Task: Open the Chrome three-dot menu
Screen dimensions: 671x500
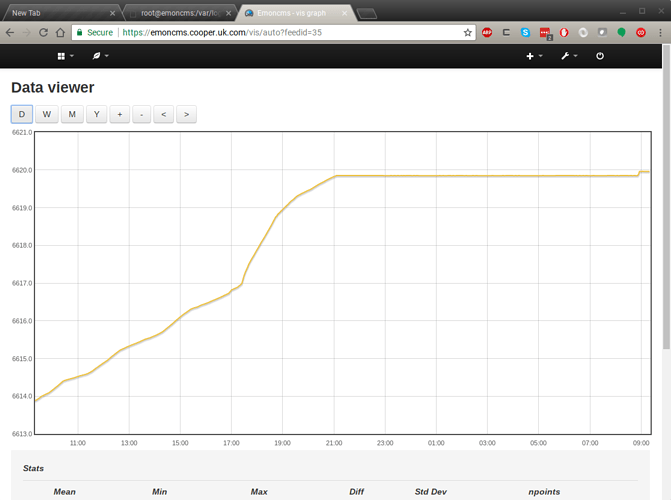Action: [660, 33]
